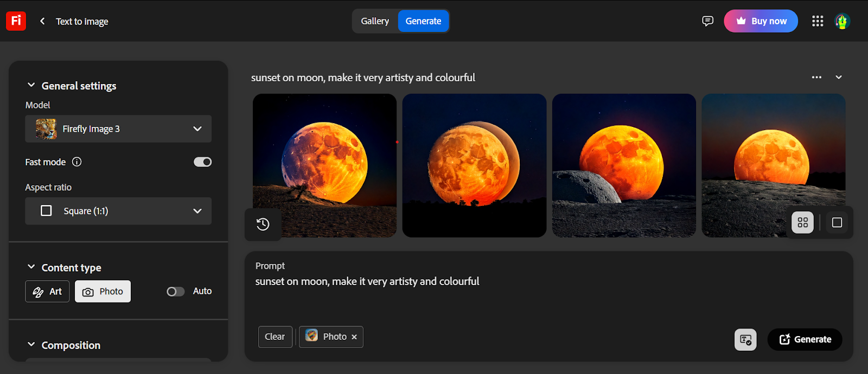Open the feedback chat bubble icon
This screenshot has height=374, width=868.
[707, 21]
